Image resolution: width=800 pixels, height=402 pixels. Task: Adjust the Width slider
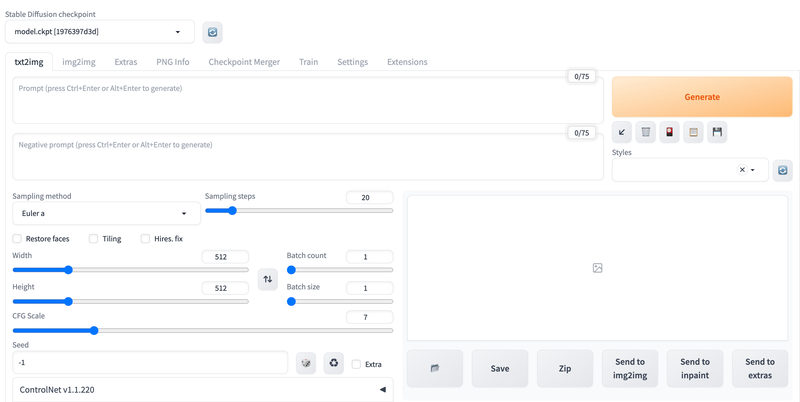tap(131, 270)
